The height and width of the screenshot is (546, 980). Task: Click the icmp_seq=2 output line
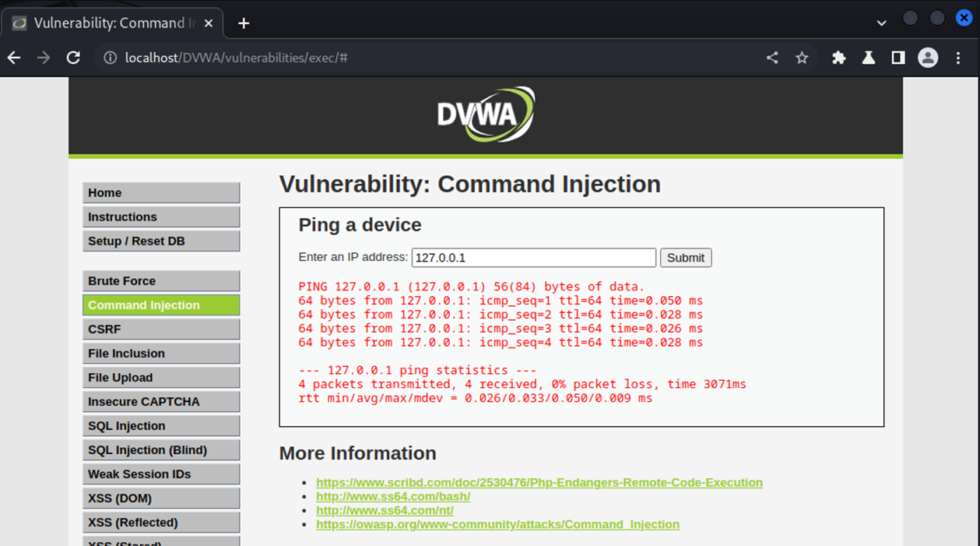tap(501, 315)
